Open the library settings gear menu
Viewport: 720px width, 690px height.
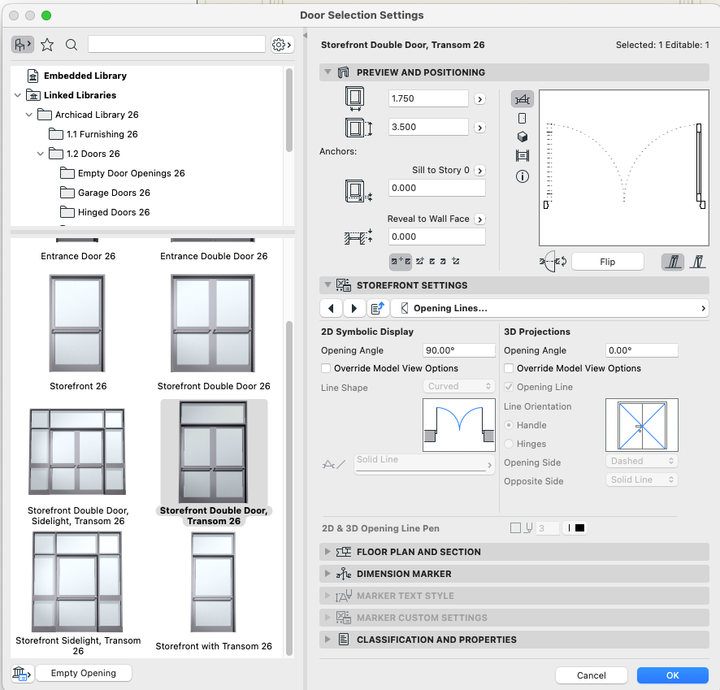[x=281, y=45]
